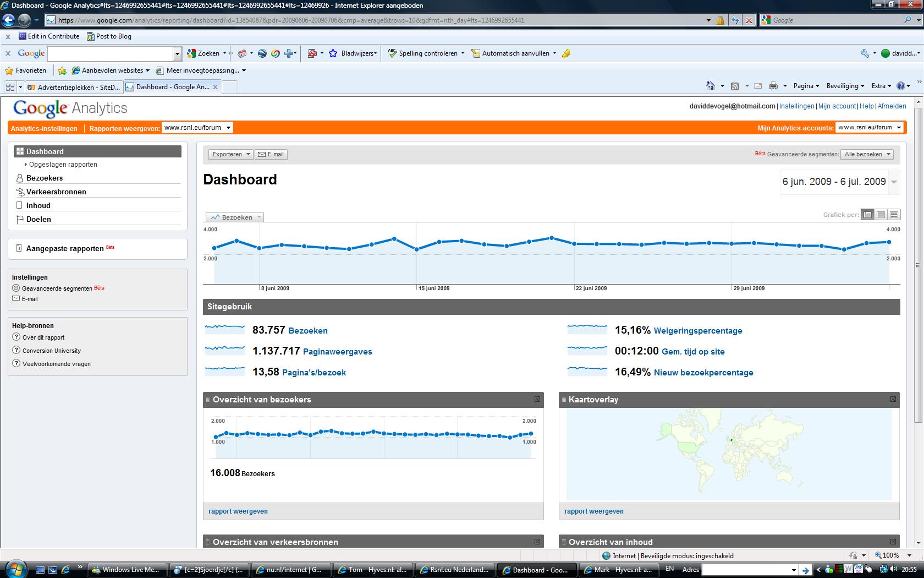Viewport: 924px width, 578px height.
Task: Open the Google Toolbar search box dropdown arrow
Action: (177, 53)
